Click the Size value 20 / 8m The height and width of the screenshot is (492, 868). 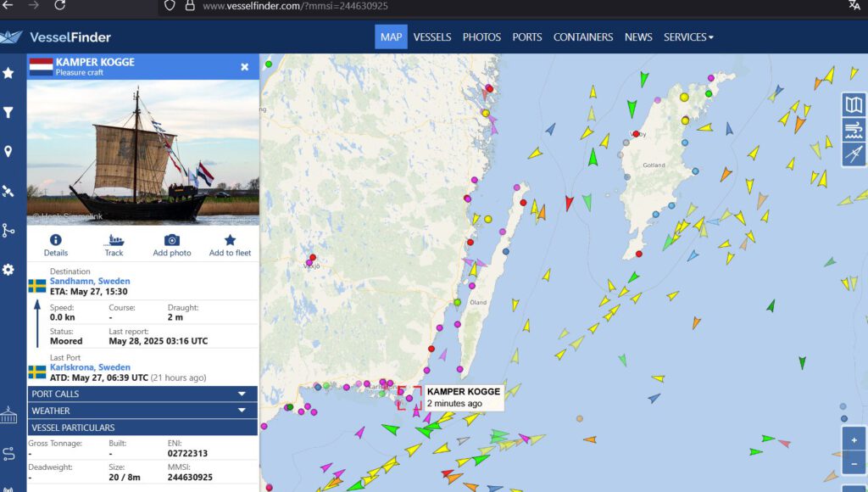point(125,477)
